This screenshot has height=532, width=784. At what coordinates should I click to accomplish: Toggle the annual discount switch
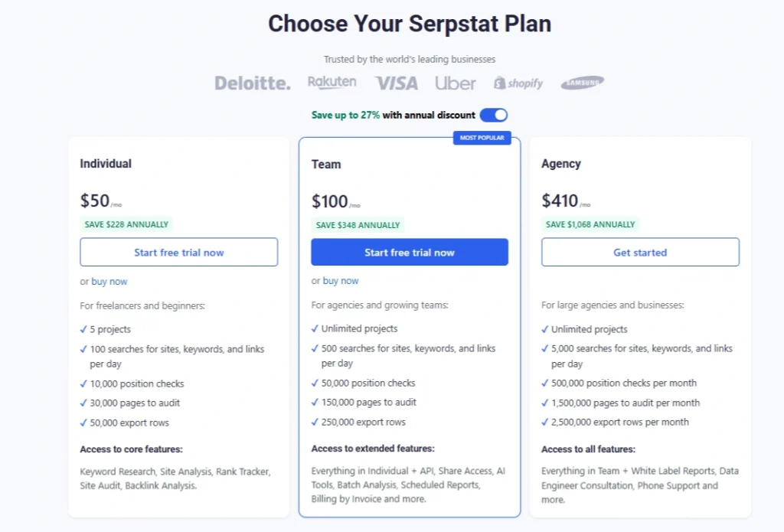tap(494, 115)
